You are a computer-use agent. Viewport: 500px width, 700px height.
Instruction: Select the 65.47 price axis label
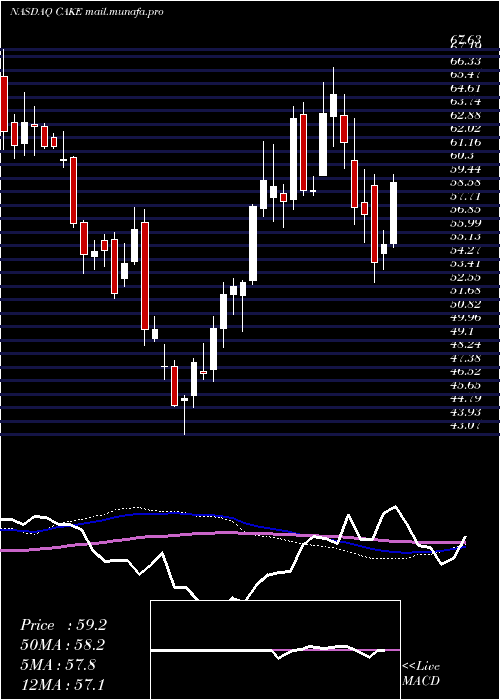pos(466,74)
